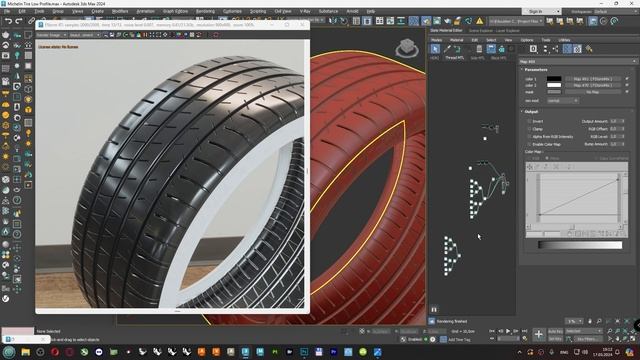The height and width of the screenshot is (360, 640).
Task: Open frame buffer Render Image channel dropdown
Action: (x=51, y=35)
